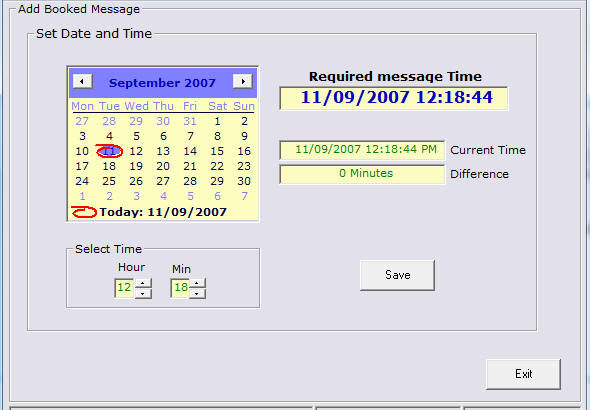590x410 pixels.
Task: Click the Hour input field
Action: pyautogui.click(x=124, y=288)
